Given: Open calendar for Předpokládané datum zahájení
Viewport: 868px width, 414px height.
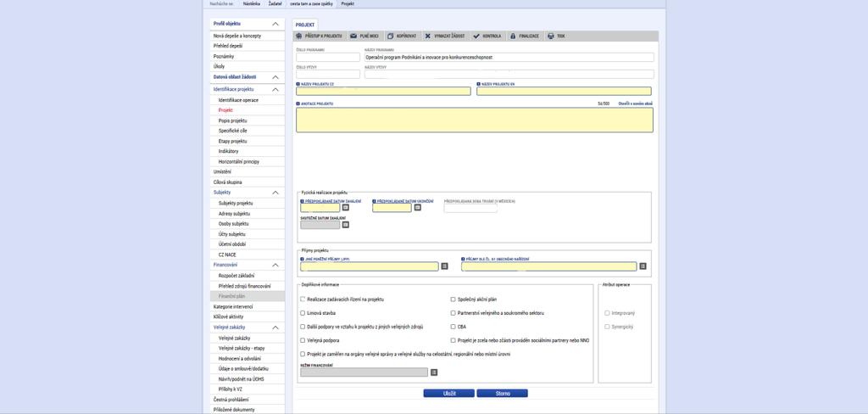Looking at the screenshot, I should point(346,207).
